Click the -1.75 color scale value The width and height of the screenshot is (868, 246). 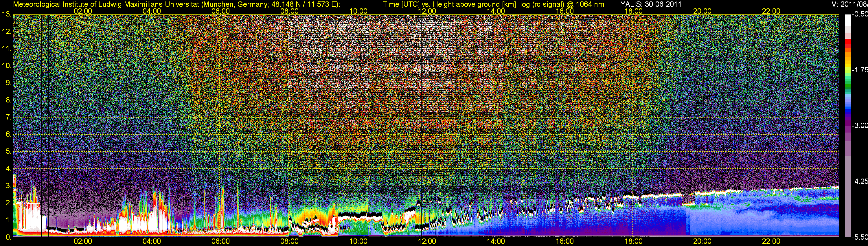[x=860, y=70]
